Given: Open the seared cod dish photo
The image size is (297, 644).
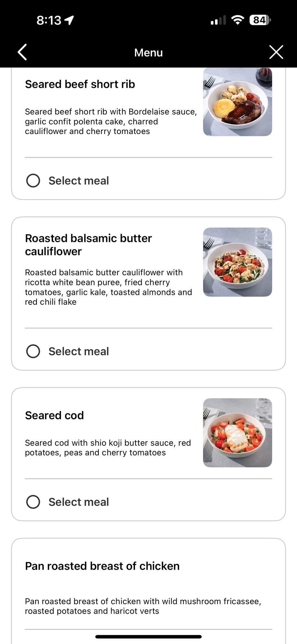Looking at the screenshot, I should pos(238,433).
